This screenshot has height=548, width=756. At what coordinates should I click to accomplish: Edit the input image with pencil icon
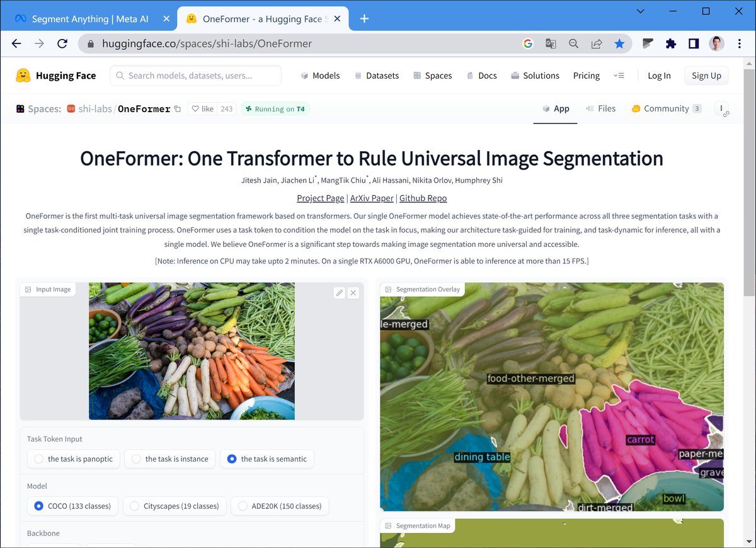[340, 293]
